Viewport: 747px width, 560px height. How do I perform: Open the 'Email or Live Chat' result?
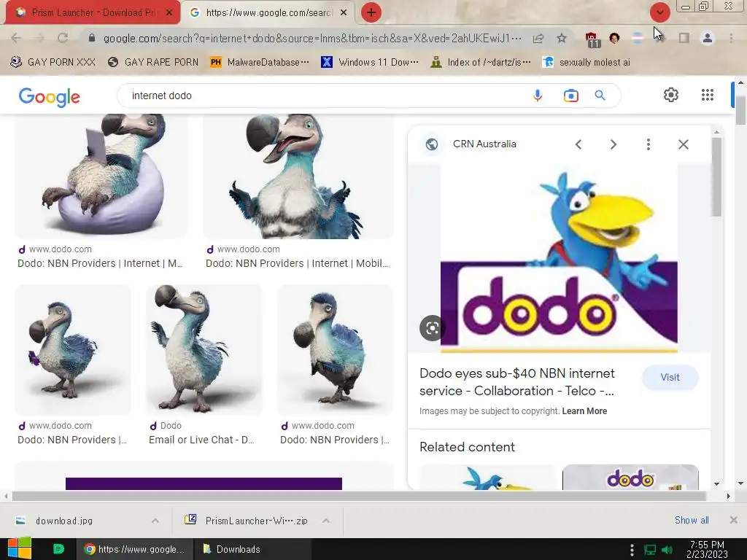coord(201,440)
